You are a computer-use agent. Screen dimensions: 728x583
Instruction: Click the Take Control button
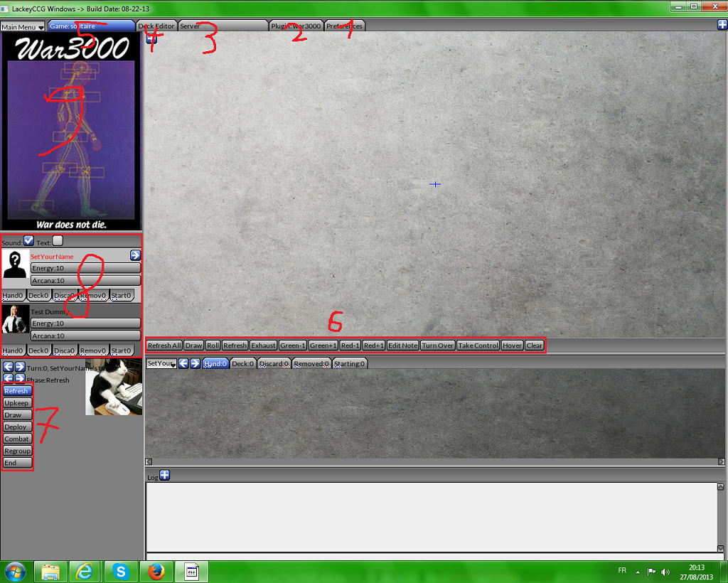tap(478, 346)
